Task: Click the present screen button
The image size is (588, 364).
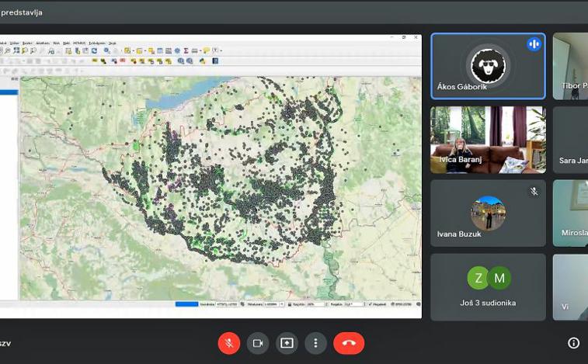Action: [x=287, y=343]
